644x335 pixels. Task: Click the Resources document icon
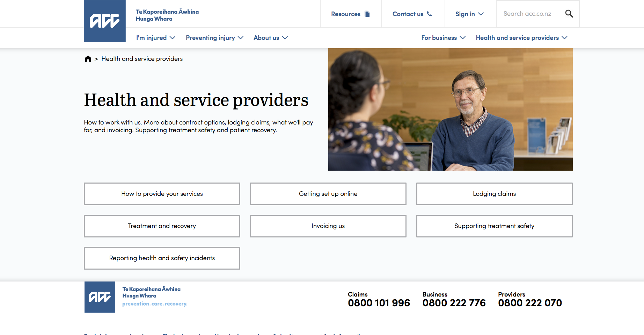coord(367,14)
